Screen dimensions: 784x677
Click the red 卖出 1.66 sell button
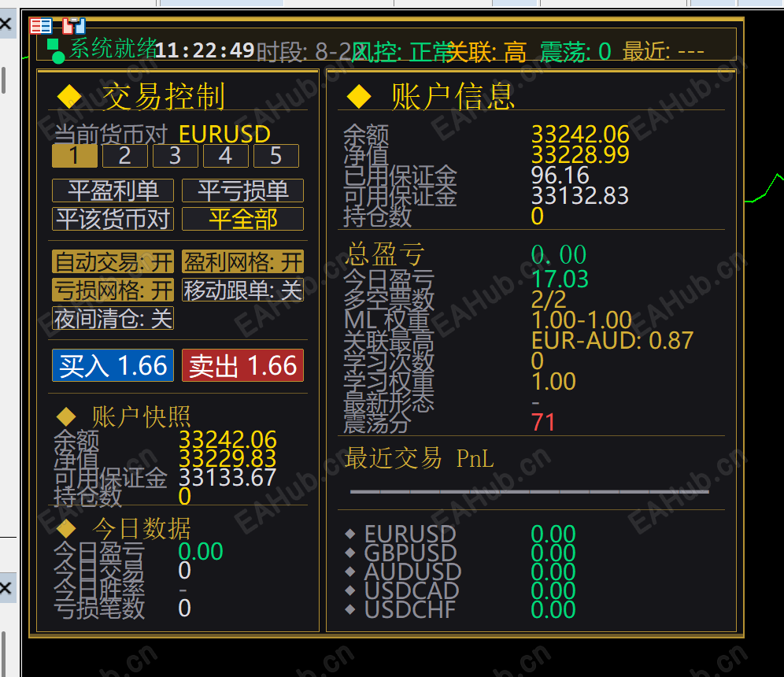coord(242,365)
